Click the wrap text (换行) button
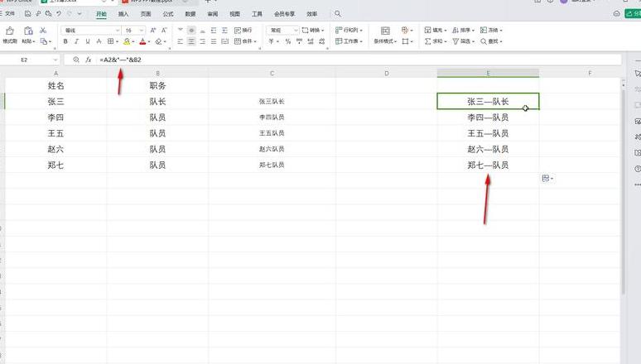Screen dimensions: 641x364 (243, 31)
